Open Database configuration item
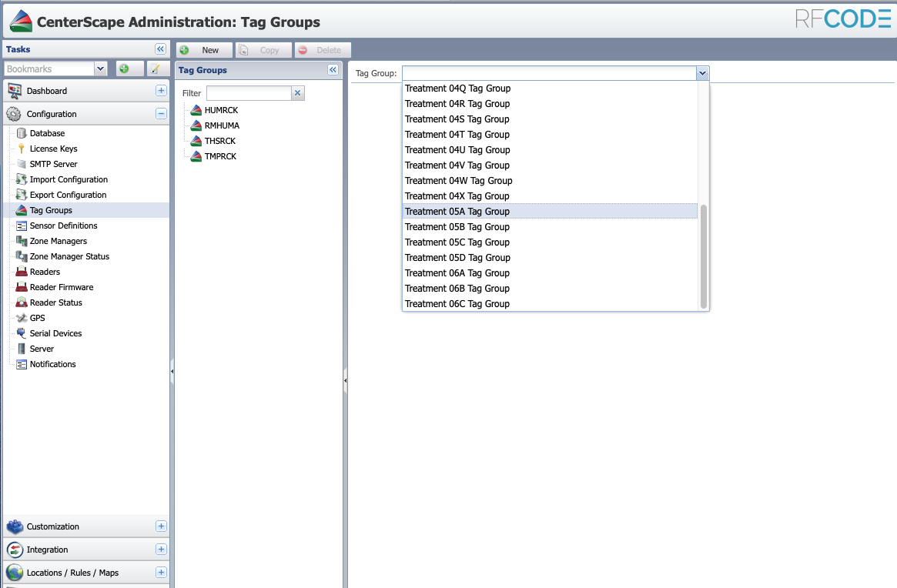 point(47,133)
